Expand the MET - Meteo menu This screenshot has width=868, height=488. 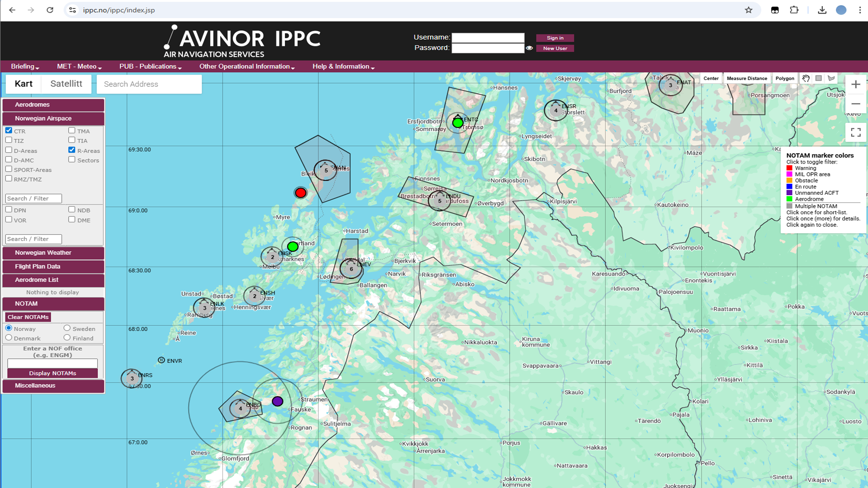(x=79, y=66)
